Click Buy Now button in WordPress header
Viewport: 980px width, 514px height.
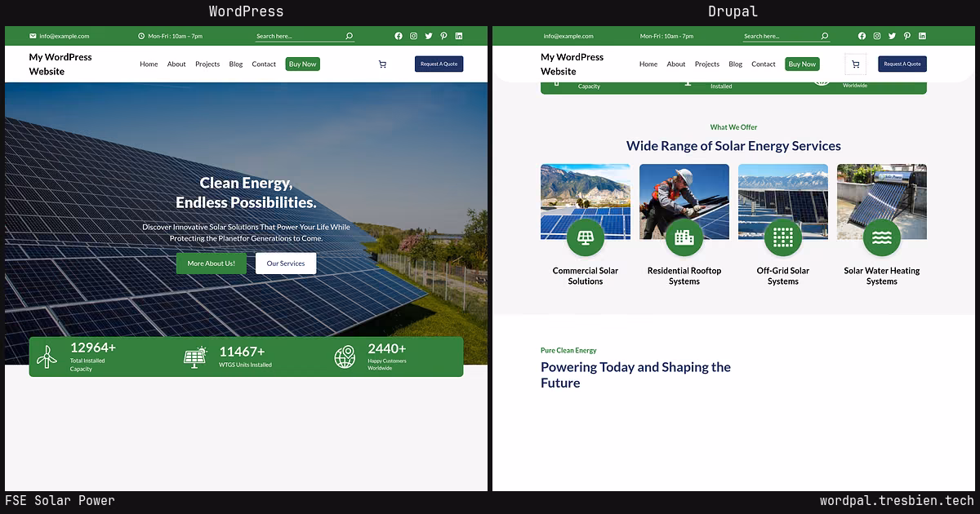pyautogui.click(x=302, y=64)
